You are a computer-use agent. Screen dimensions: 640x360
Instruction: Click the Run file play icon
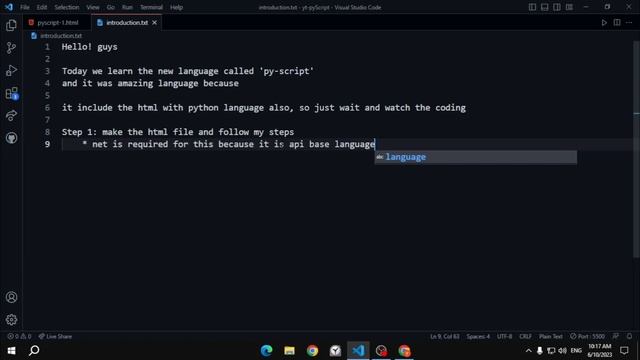pyautogui.click(x=604, y=23)
